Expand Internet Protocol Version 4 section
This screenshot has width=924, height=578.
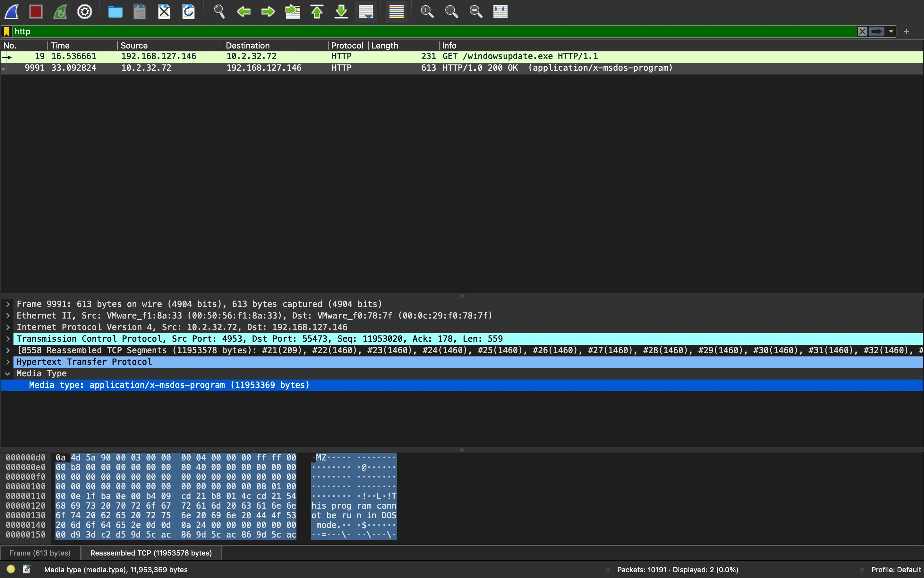click(8, 327)
